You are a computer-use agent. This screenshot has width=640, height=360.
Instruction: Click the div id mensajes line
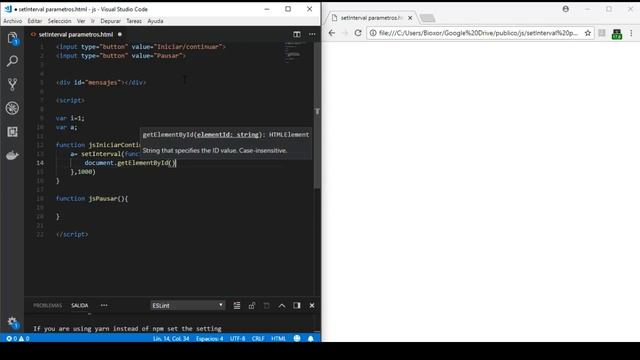101,82
